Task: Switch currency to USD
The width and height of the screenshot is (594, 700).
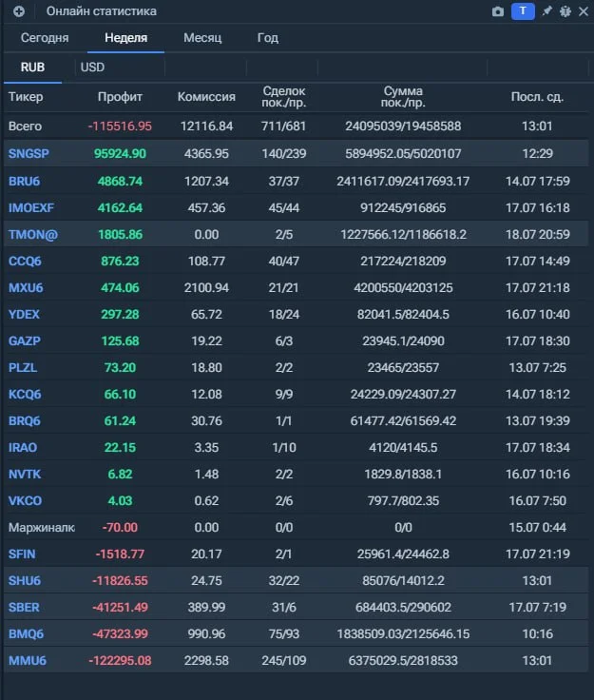Action: tap(92, 68)
